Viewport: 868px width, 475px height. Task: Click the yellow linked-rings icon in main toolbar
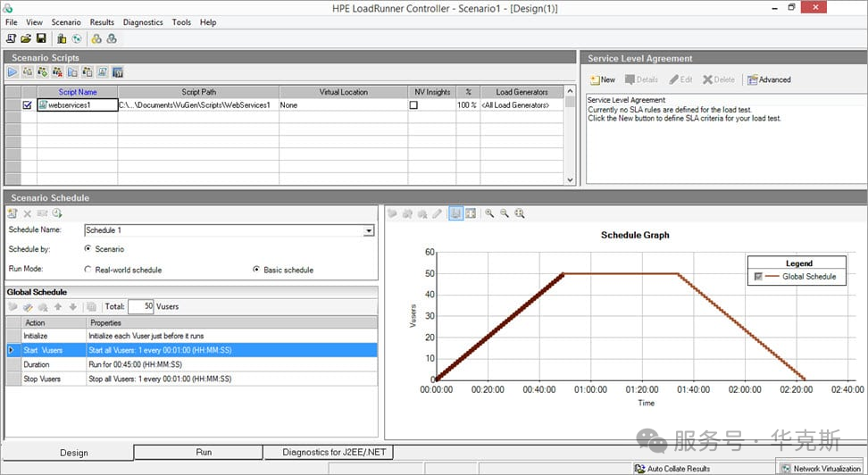(96, 38)
